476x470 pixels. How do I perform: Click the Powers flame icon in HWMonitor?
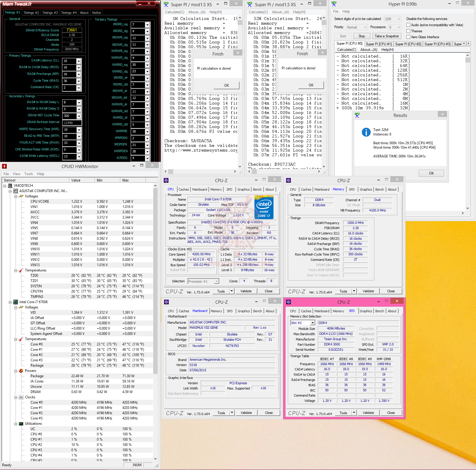pos(21,371)
